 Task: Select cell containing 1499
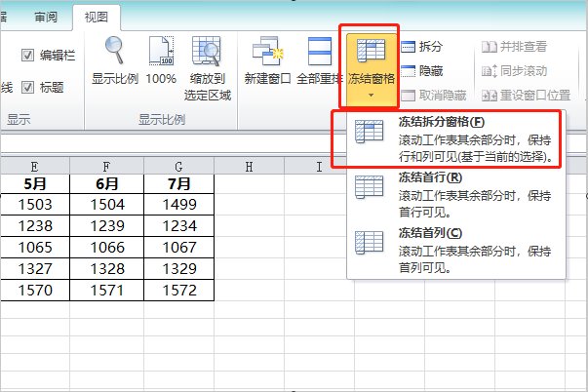pyautogui.click(x=178, y=205)
